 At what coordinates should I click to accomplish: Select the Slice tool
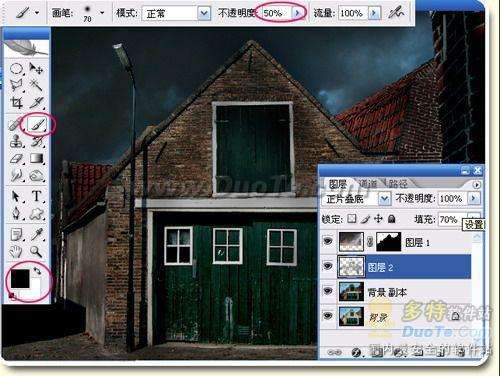[36, 103]
